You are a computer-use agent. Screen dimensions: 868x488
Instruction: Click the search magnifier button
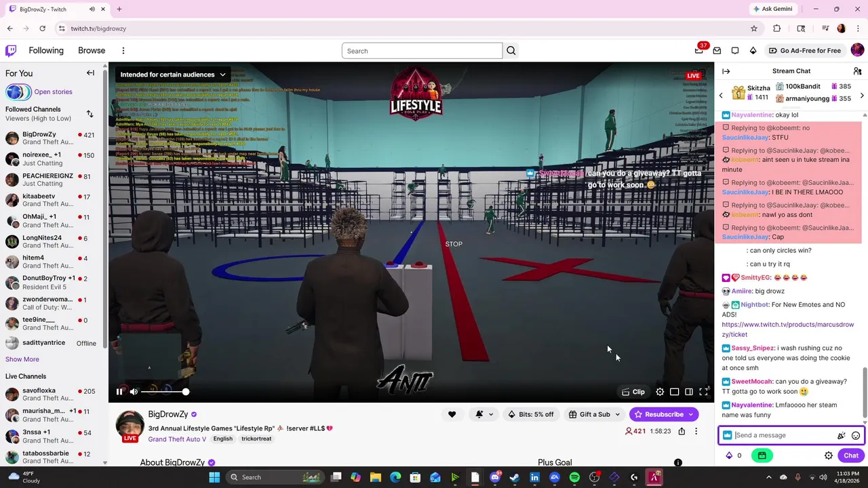pos(511,51)
